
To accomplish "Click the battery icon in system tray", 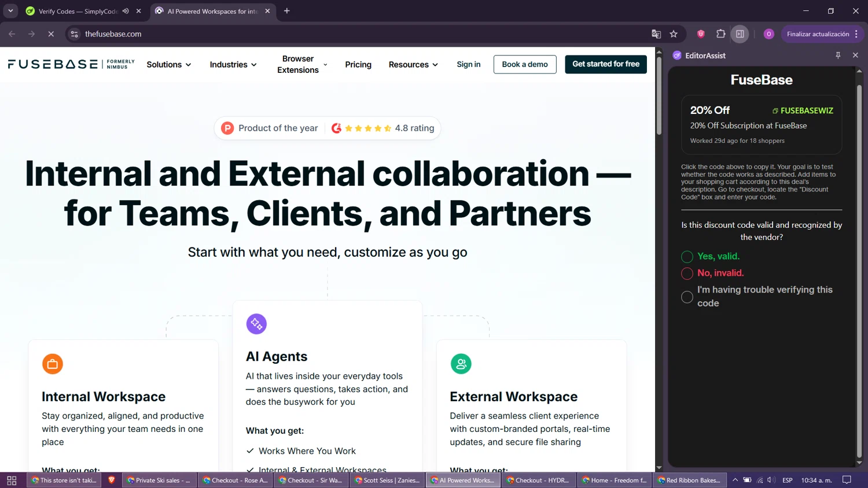I will (747, 480).
